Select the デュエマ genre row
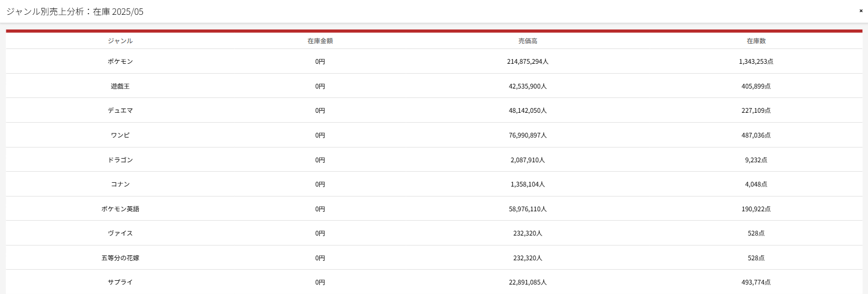Image resolution: width=868 pixels, height=294 pixels. click(434, 111)
